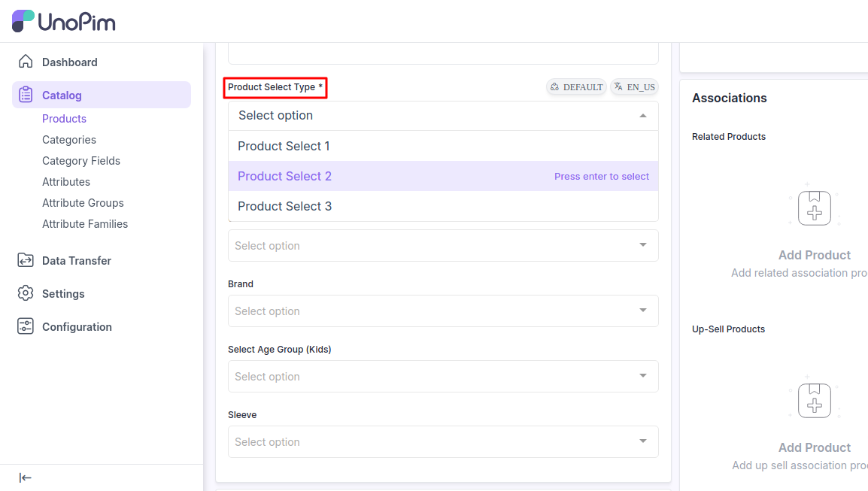
Task: Pick highlighted Product Select 2 option
Action: [284, 176]
